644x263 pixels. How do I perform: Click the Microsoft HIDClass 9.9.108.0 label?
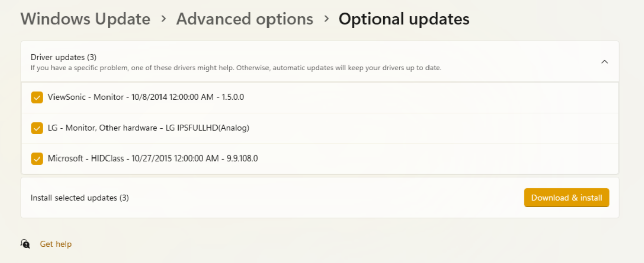[153, 158]
